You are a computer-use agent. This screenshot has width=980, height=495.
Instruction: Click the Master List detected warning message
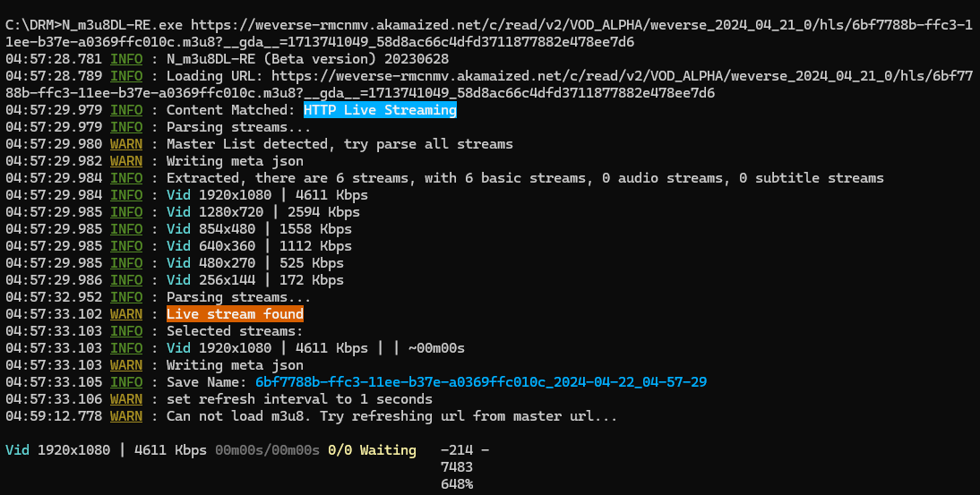340,144
